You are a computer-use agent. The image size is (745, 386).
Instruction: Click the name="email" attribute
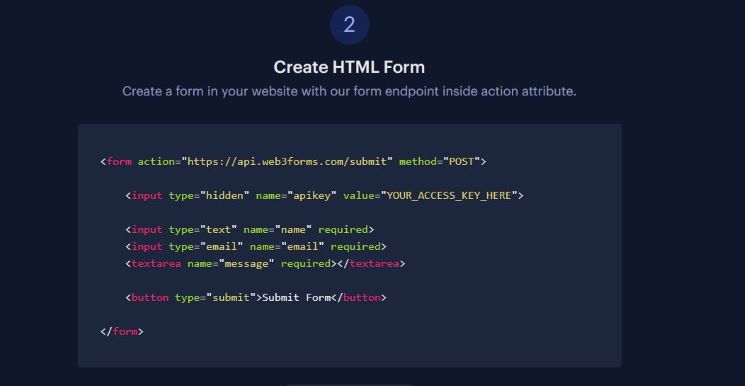[x=287, y=247]
